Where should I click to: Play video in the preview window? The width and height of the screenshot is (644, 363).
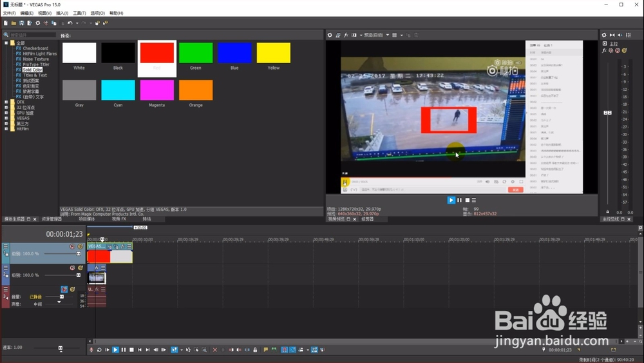pyautogui.click(x=451, y=201)
